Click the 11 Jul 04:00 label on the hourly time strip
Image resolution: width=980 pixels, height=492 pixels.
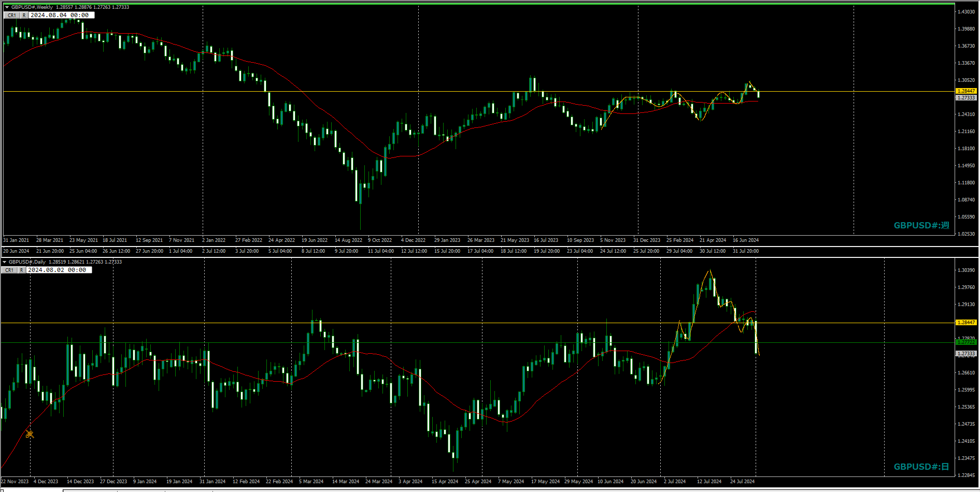click(x=381, y=251)
